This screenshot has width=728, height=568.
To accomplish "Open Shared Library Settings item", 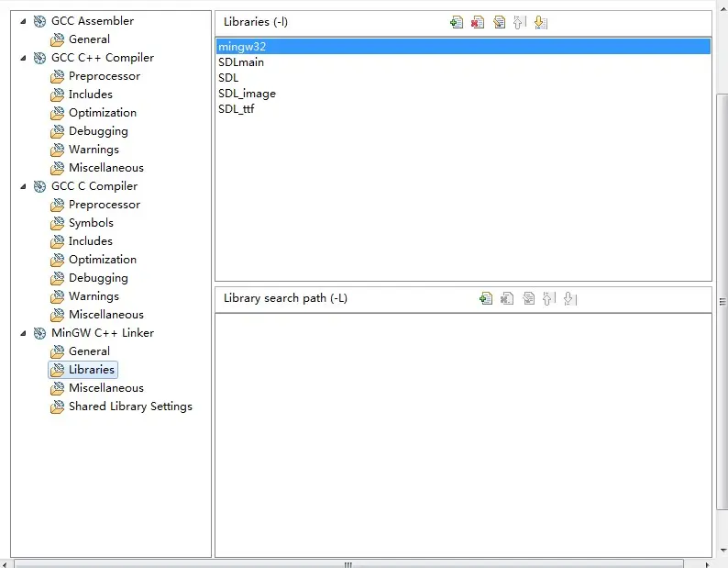I will (x=130, y=407).
